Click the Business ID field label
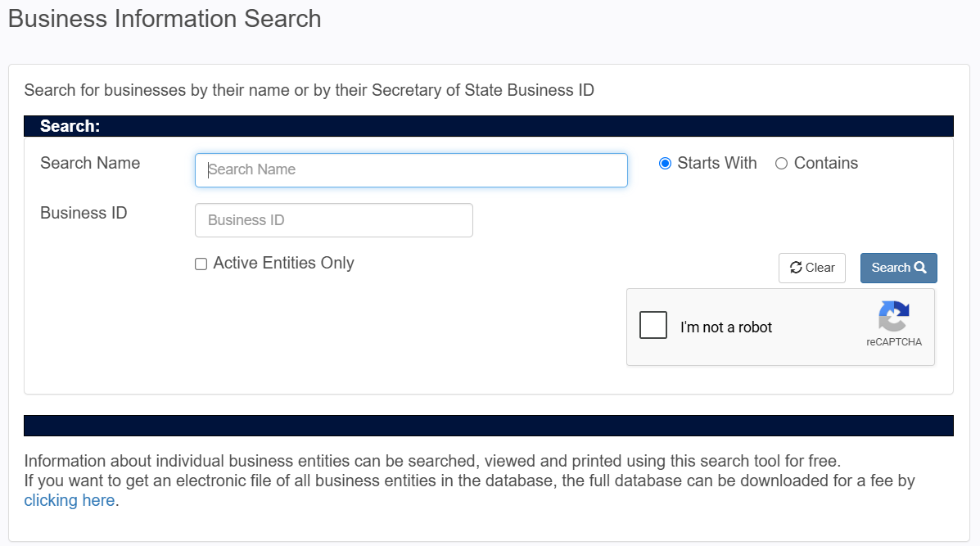Screen dimensions: 980x546 point(84,213)
